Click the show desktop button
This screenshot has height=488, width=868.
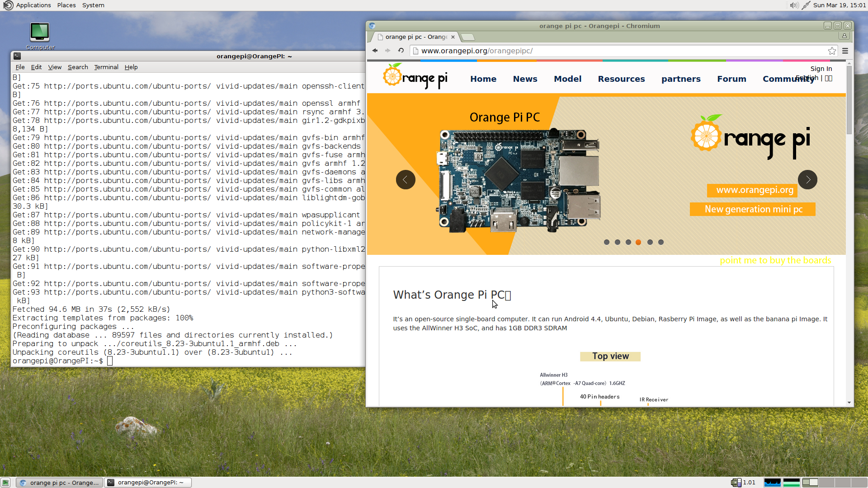pos(5,483)
